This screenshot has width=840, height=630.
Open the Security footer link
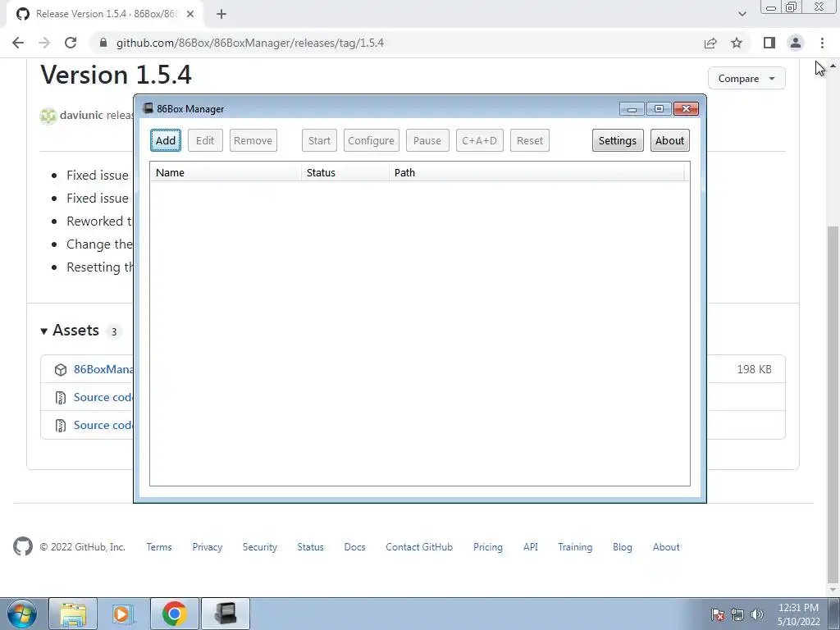click(260, 547)
